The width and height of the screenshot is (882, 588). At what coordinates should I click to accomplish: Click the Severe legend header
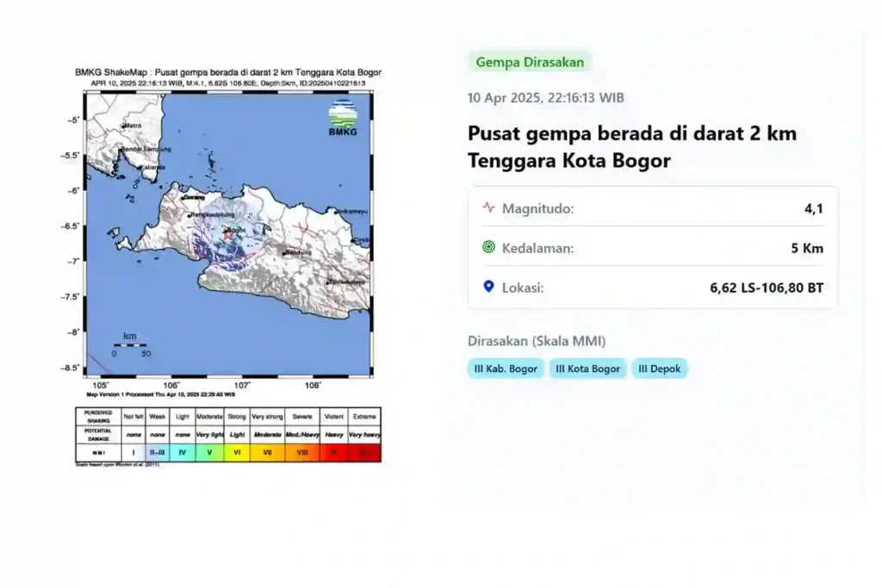[x=302, y=417]
